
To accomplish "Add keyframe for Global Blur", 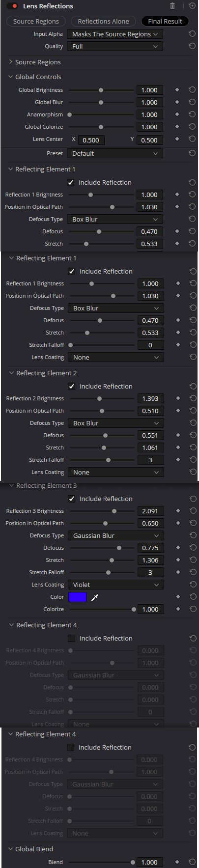I will 177,102.
